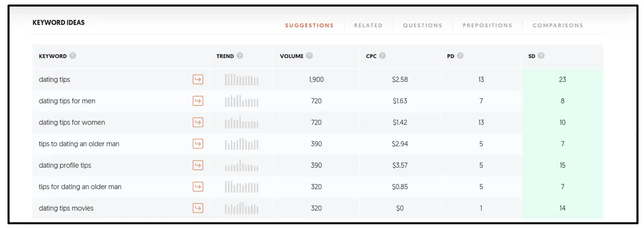Click arrow icon next to 'dating profile tips'
This screenshot has width=644, height=228.
(198, 165)
